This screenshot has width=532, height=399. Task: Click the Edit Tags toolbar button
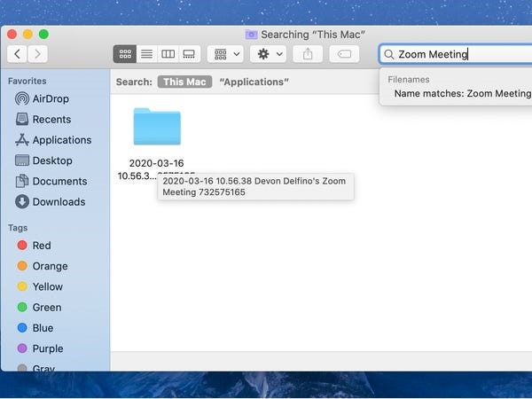(x=344, y=54)
